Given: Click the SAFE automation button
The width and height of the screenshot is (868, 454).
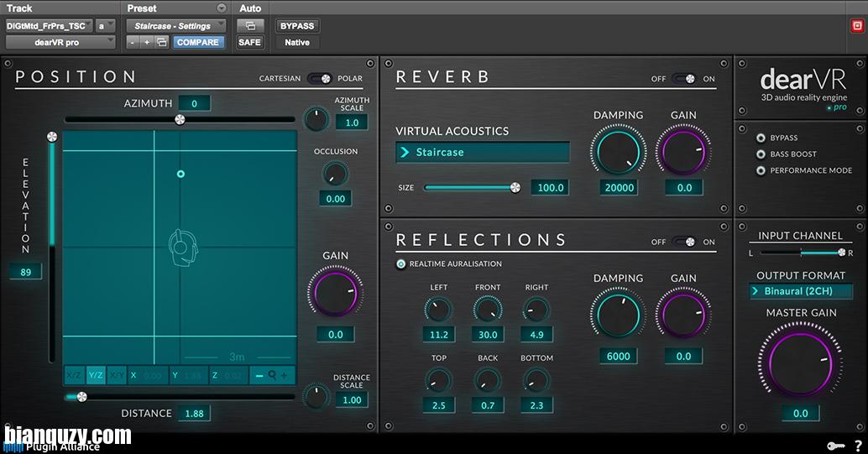Looking at the screenshot, I should coord(249,42).
